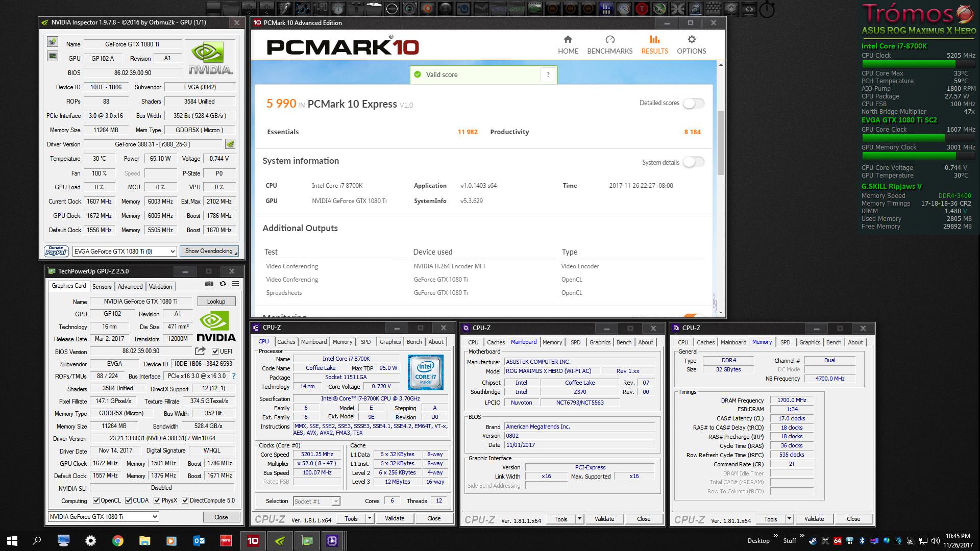Switch to PCMark 10 taskbar icon
The width and height of the screenshot is (980, 551).
(253, 541)
